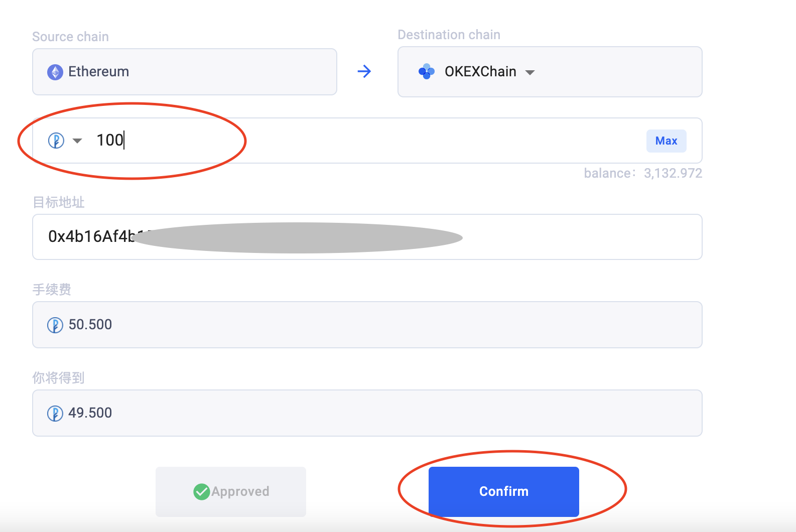Click the token icon beside 50.500 fee
The height and width of the screenshot is (532, 796).
[x=55, y=325]
